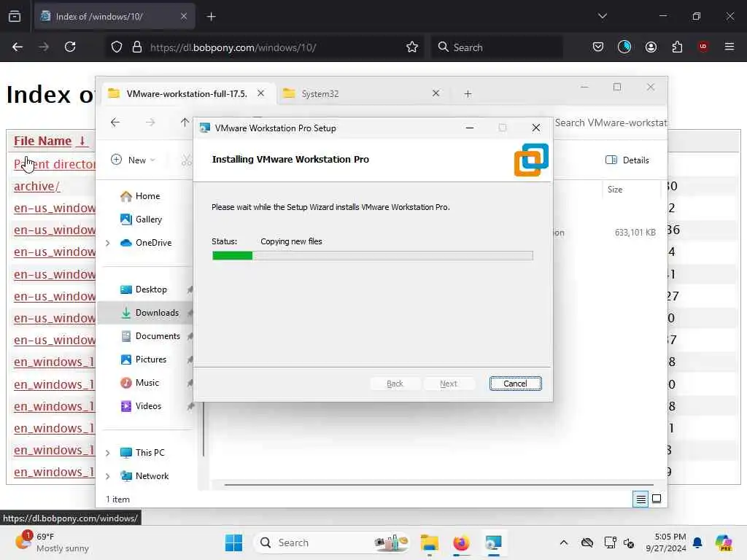747x560 pixels.
Task: Open the archive/ directory link
Action: [x=36, y=186]
